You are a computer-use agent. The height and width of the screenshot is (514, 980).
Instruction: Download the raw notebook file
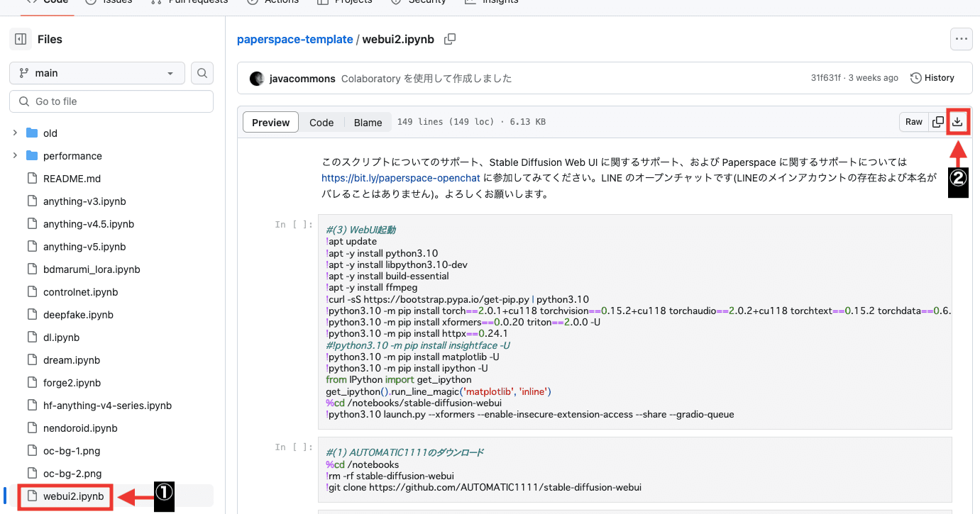click(958, 121)
